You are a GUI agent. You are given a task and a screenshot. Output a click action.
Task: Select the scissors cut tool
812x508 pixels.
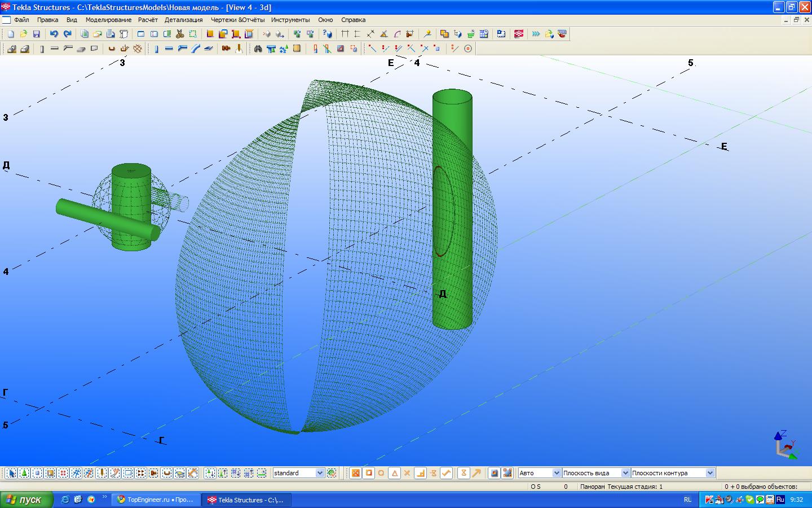click(180, 34)
